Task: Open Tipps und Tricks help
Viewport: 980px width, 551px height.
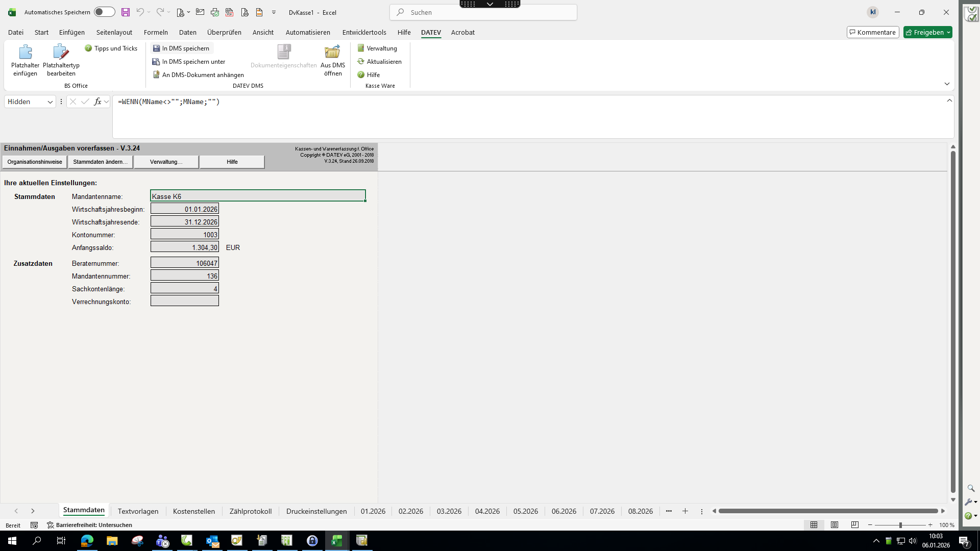Action: coord(111,48)
